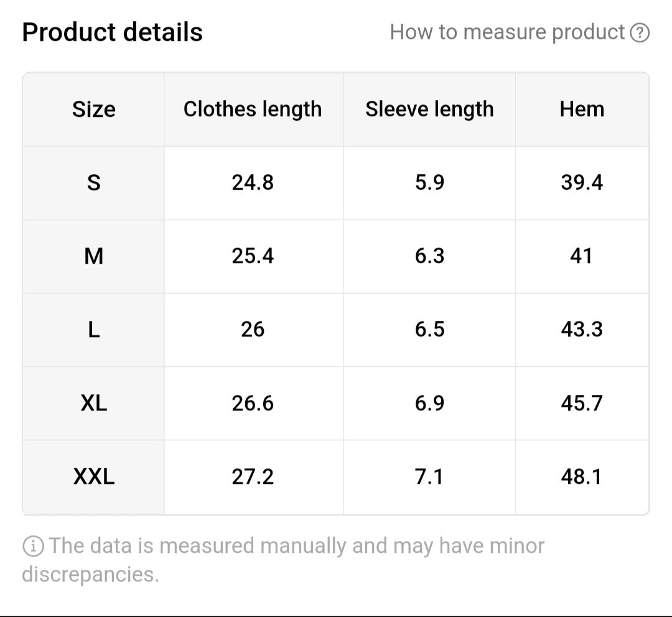Click clothes length value 26.6

253,403
